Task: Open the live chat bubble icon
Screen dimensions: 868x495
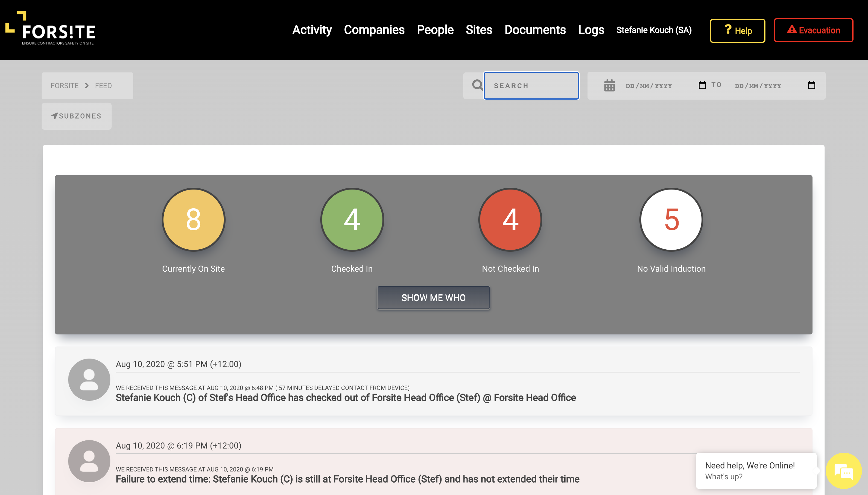Action: pos(844,471)
